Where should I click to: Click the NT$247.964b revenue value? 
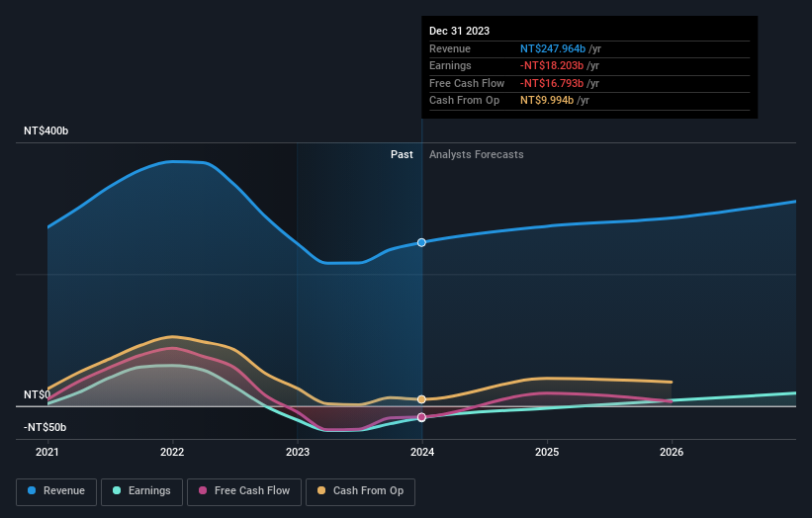(553, 48)
